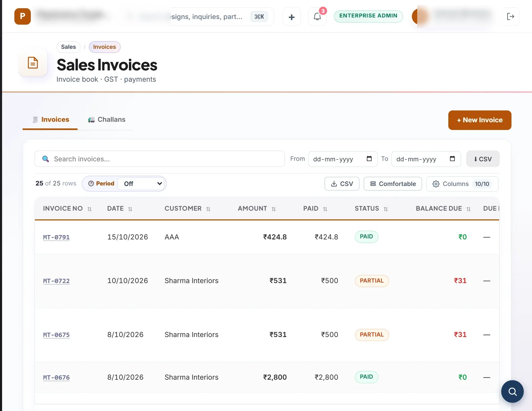The height and width of the screenshot is (411, 532).
Task: Click the From date input
Action: coord(343,159)
